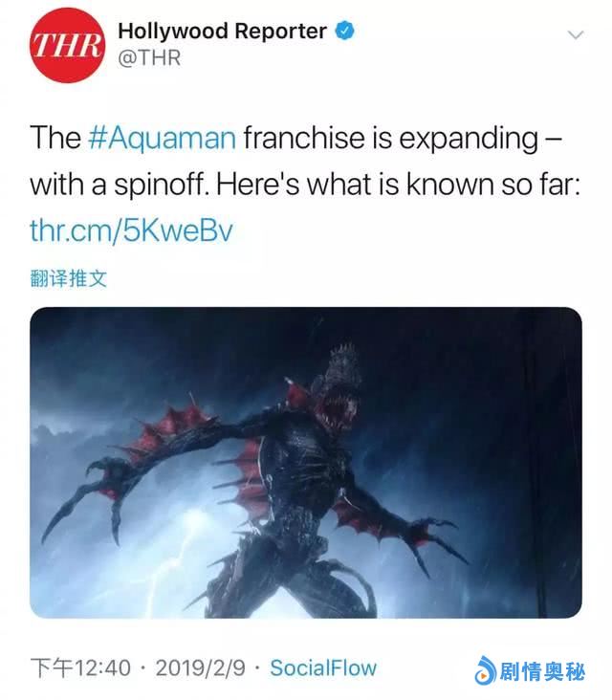Open the #Aquaman hashtag
612x700 pixels.
tap(162, 138)
